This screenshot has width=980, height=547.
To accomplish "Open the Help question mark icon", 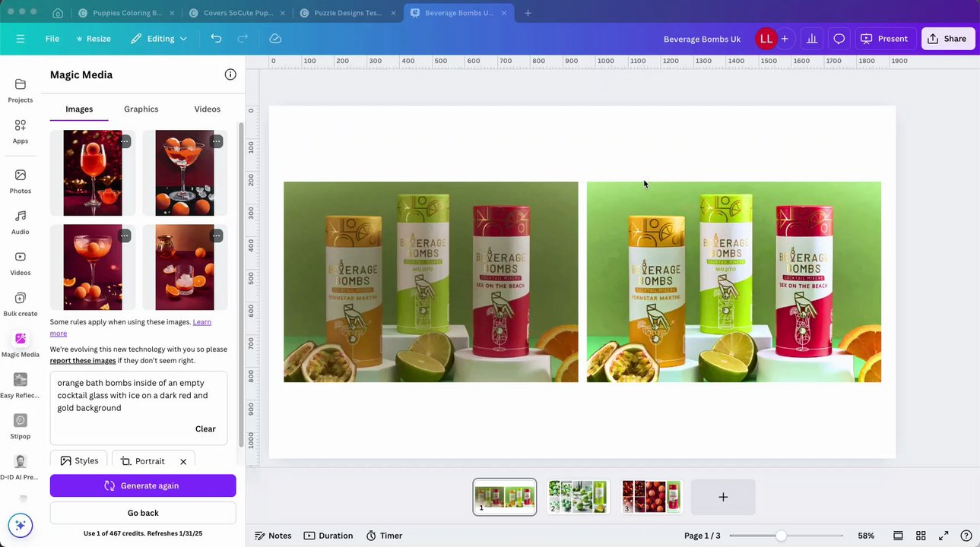I will (966, 536).
